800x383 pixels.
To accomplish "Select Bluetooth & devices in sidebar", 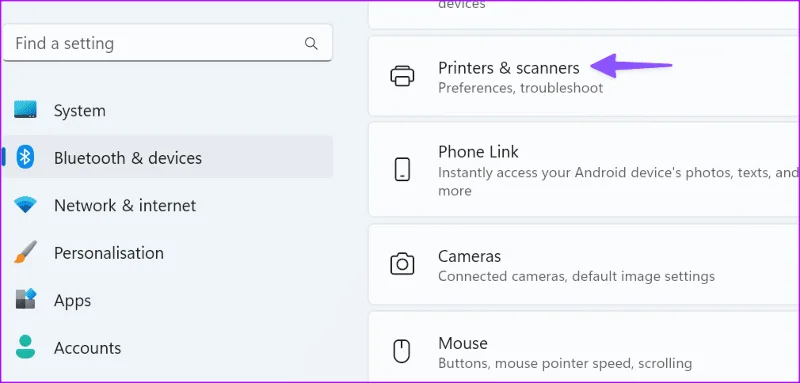I will click(x=169, y=157).
